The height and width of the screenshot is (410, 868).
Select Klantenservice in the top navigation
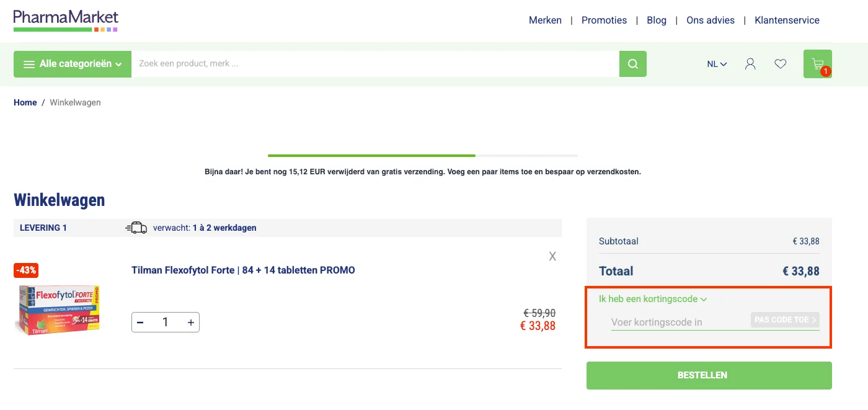787,20
